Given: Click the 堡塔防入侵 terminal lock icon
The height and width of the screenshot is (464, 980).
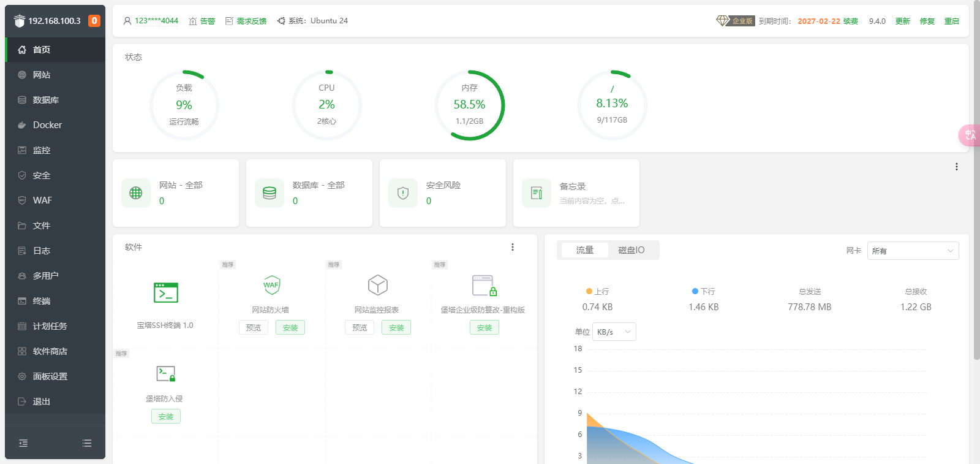Looking at the screenshot, I should (x=165, y=374).
